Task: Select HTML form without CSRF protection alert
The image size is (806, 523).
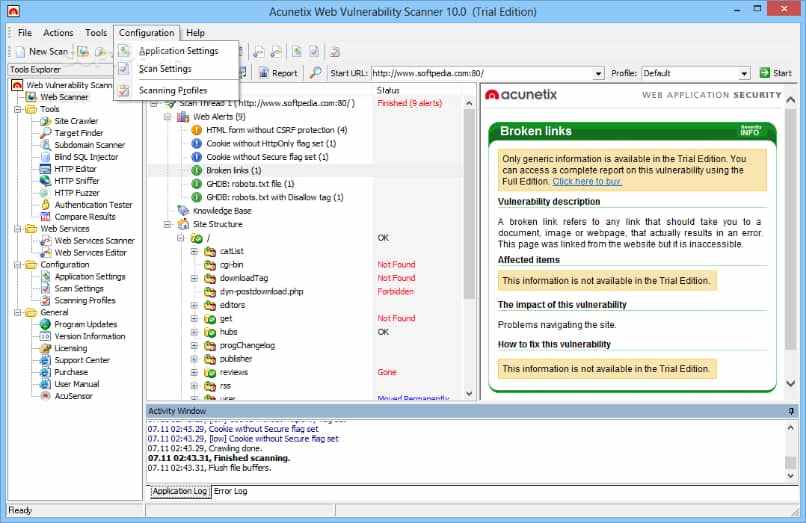Action: coord(276,130)
